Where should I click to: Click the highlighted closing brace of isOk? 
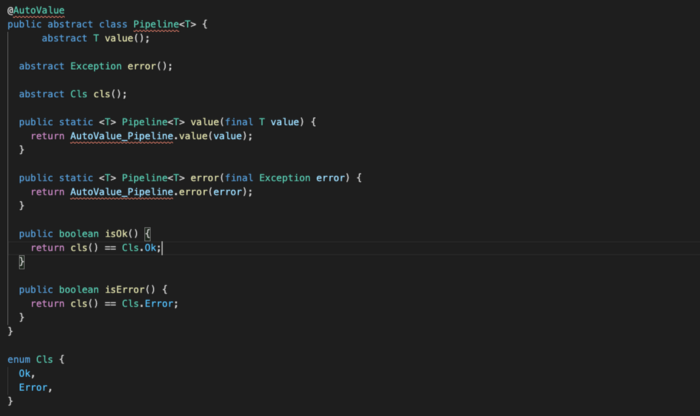click(21, 261)
